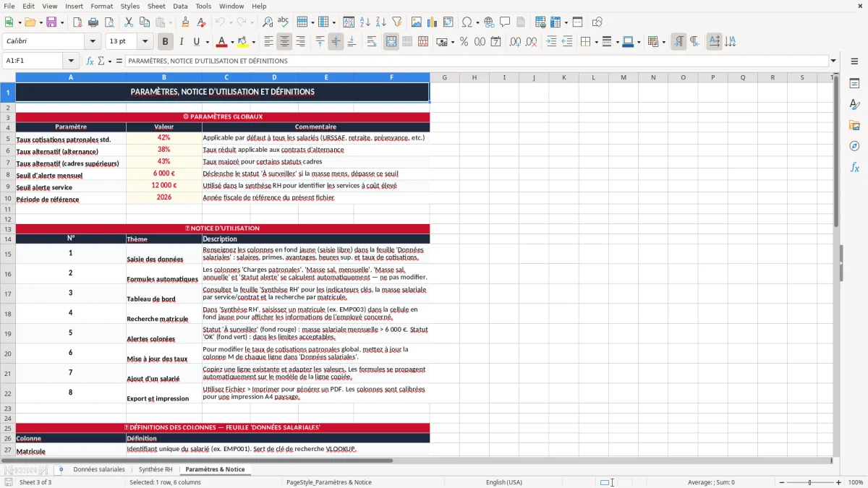Click the Cut scissors icon
868x488 pixels.
point(129,22)
